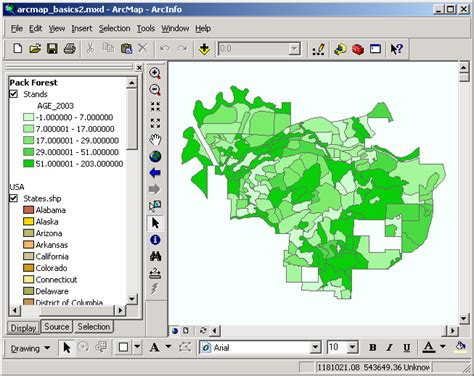Expand the rectangle shape tool dropdown
The image size is (474, 376).
coord(137,347)
